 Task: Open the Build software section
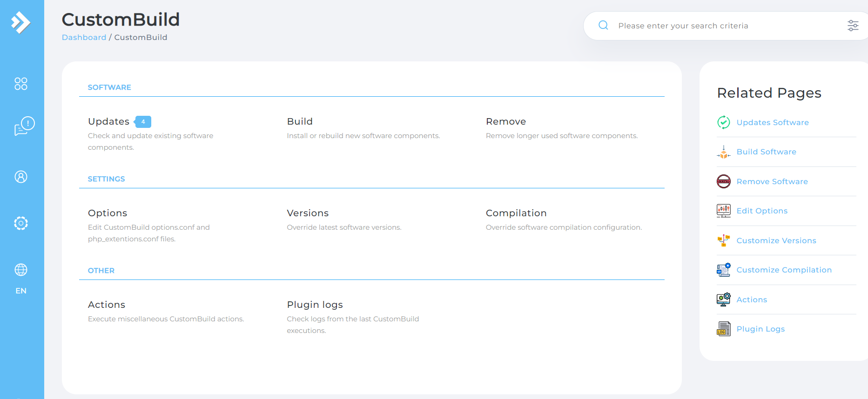[x=300, y=121]
